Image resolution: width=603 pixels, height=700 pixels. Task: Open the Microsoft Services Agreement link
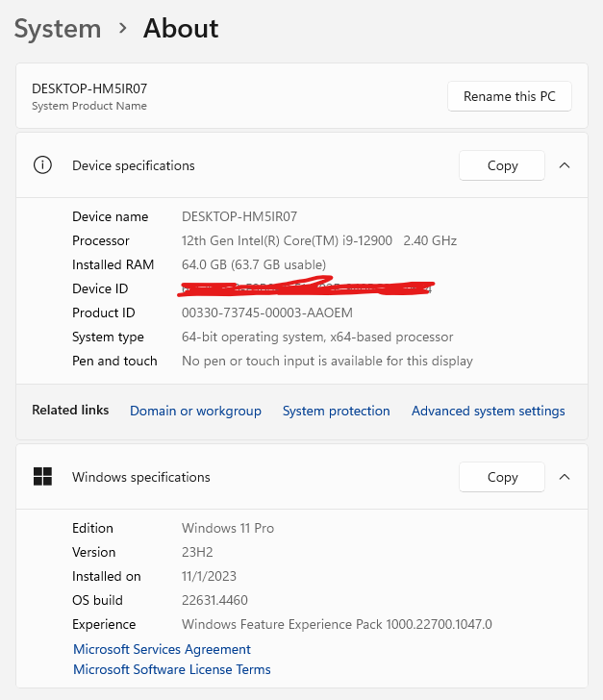162,649
